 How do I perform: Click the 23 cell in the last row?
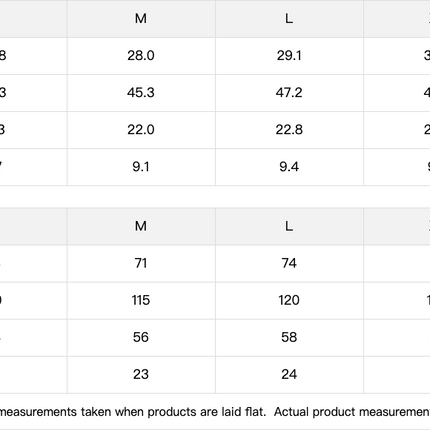[141, 374]
